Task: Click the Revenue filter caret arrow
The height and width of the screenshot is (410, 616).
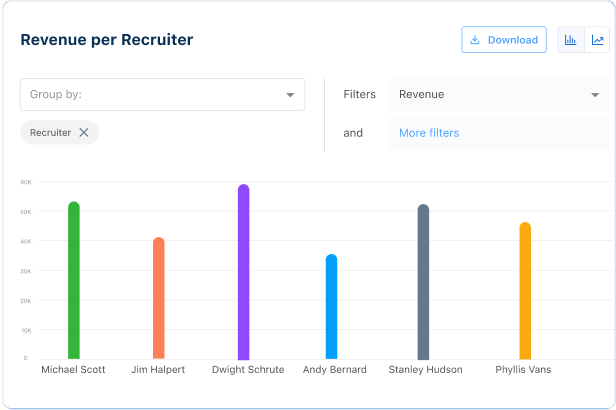Action: coord(595,95)
